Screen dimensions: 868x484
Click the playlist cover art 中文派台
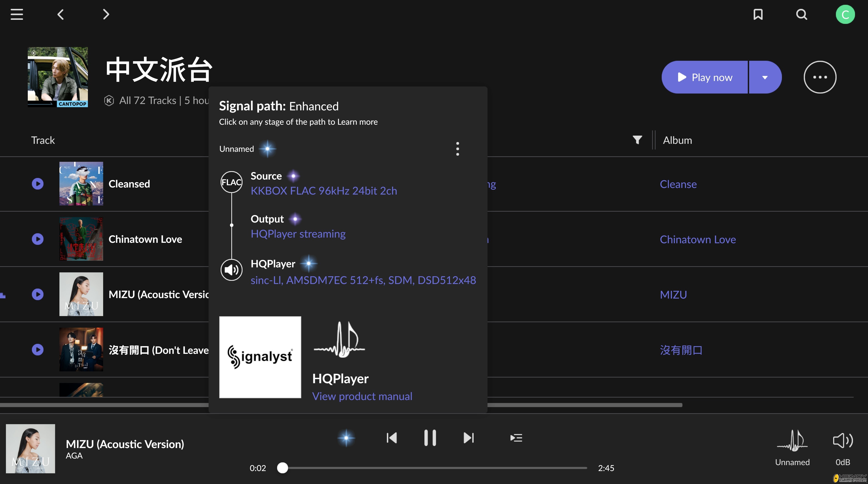coord(58,77)
